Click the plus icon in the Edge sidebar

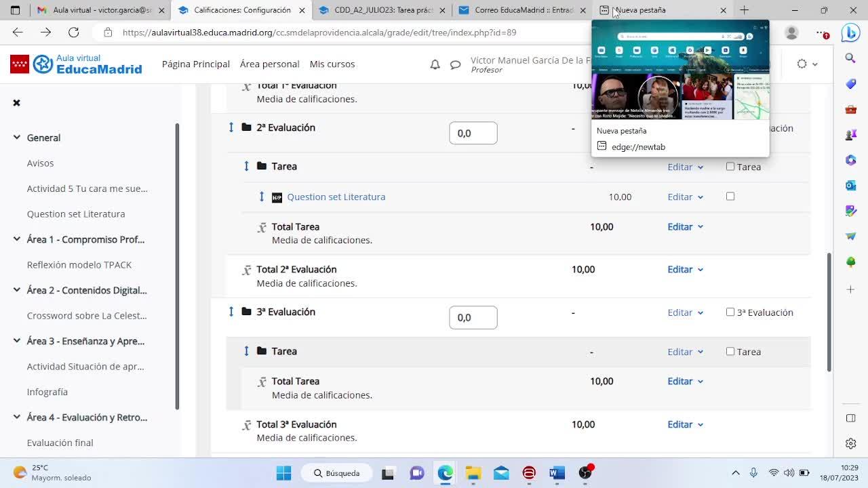tap(851, 289)
